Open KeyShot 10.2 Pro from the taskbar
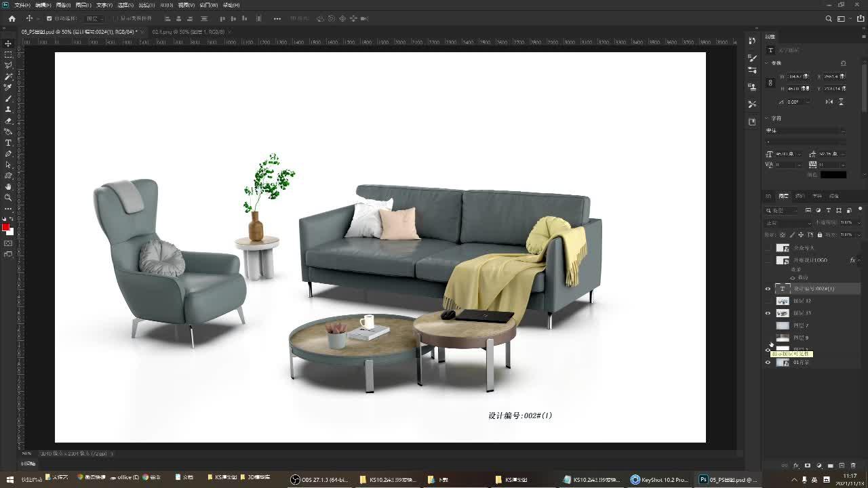Screen dimensions: 868x488 [659, 479]
